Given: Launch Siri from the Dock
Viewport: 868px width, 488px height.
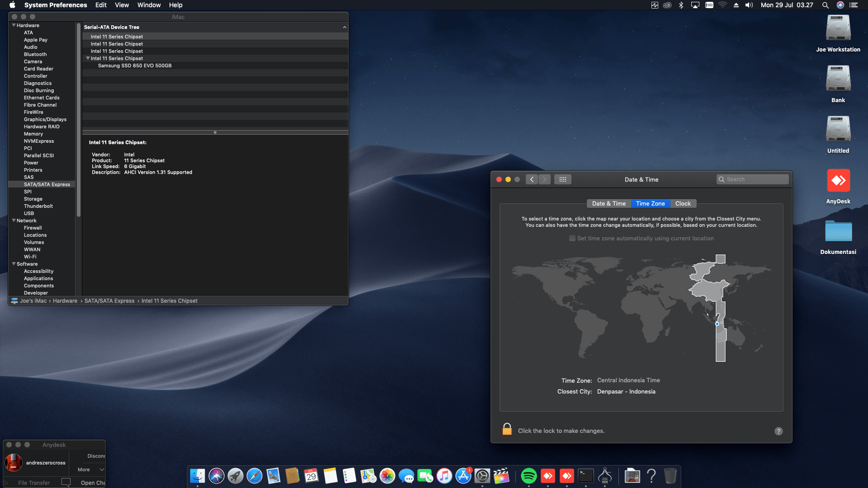Looking at the screenshot, I should [x=217, y=476].
